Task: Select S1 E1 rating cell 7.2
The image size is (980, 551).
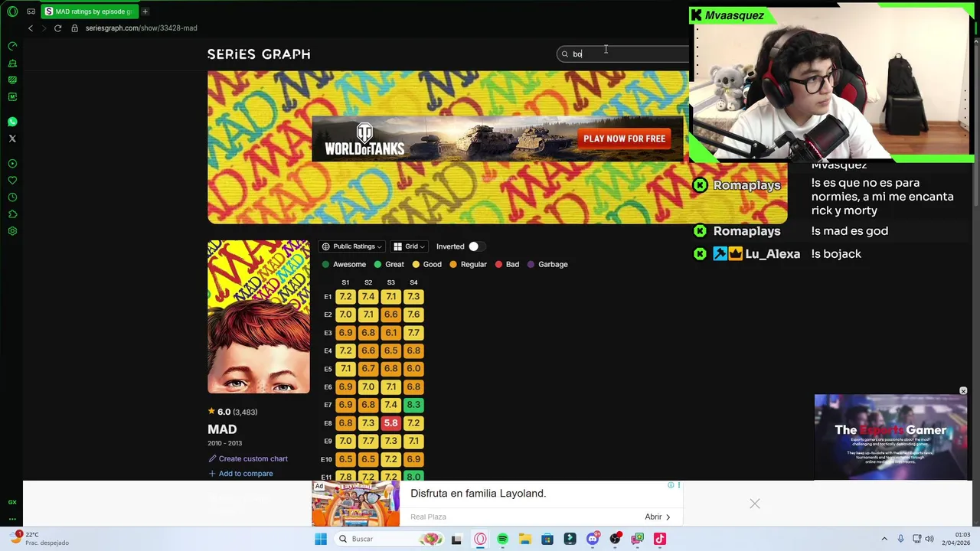Action: click(x=345, y=297)
